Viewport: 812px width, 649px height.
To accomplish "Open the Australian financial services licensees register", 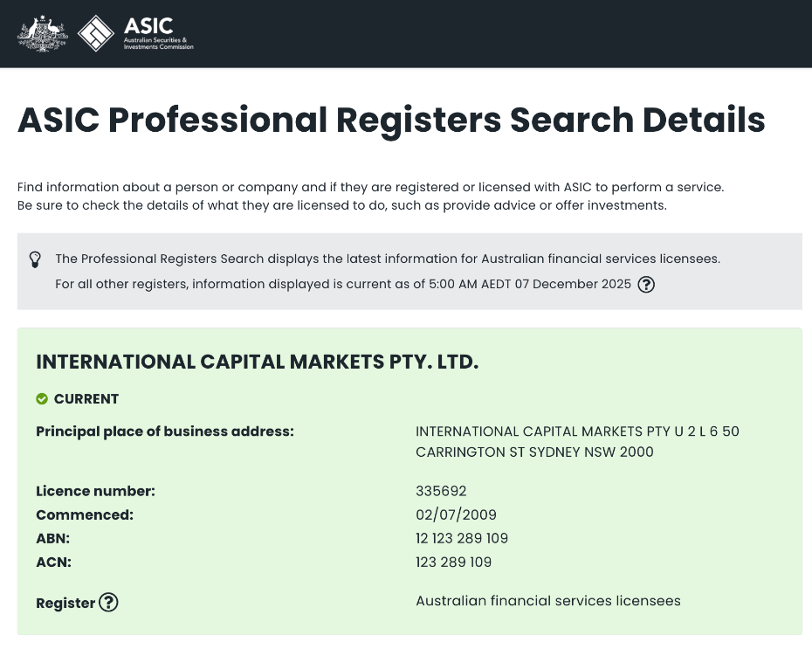I will (547, 601).
